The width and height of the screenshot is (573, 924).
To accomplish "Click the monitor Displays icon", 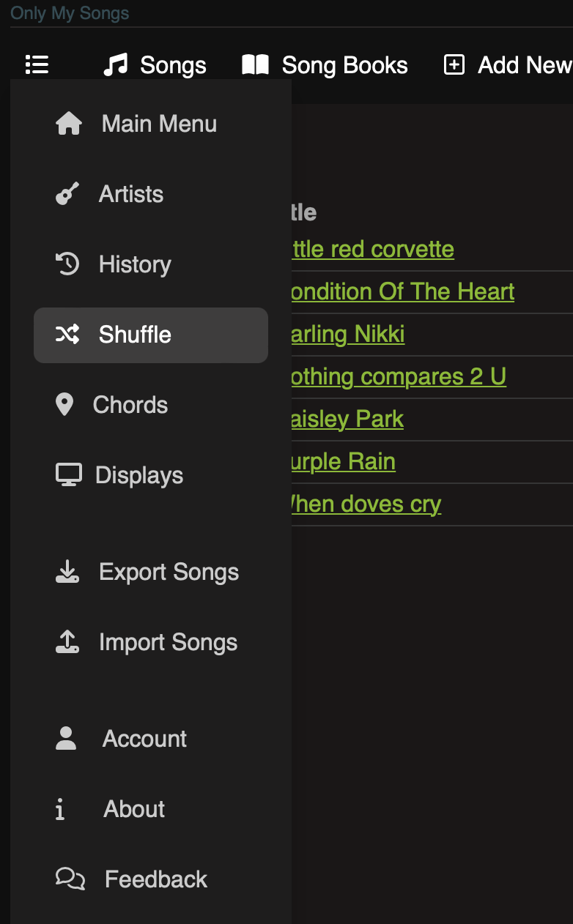I will point(69,475).
